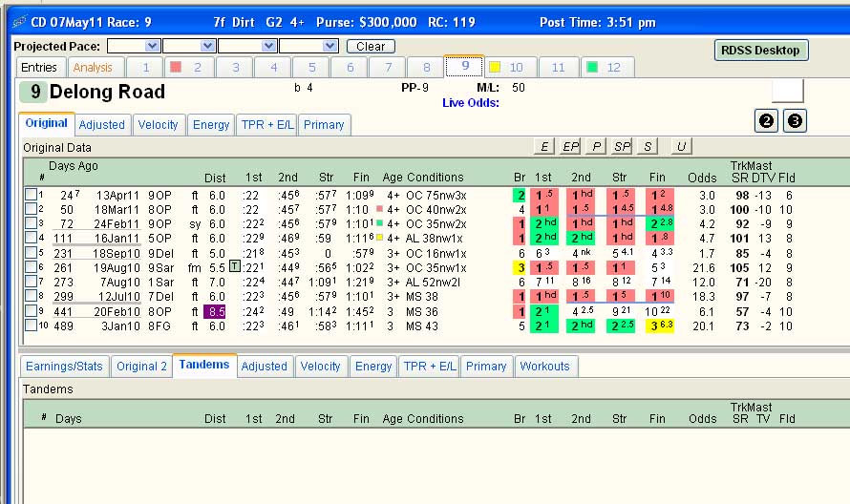Screen dimensions: 850x504
Task: Click the circled number 2 button
Action: [766, 121]
